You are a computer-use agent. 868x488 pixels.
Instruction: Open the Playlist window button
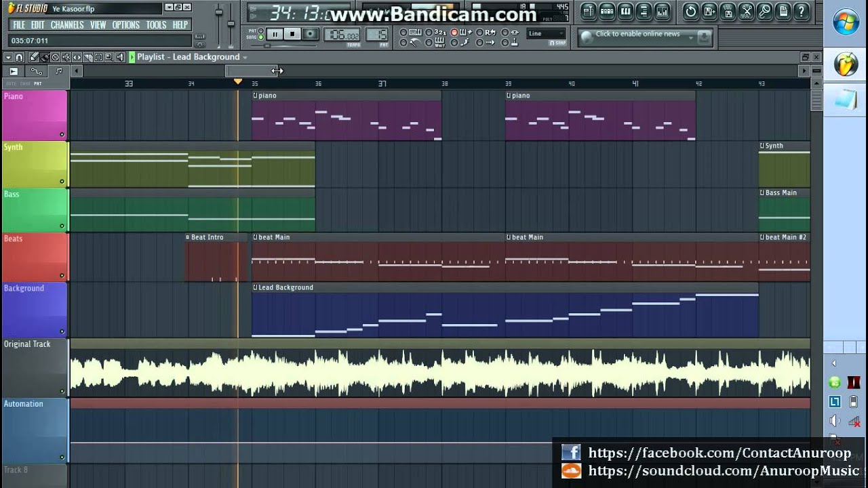click(589, 11)
